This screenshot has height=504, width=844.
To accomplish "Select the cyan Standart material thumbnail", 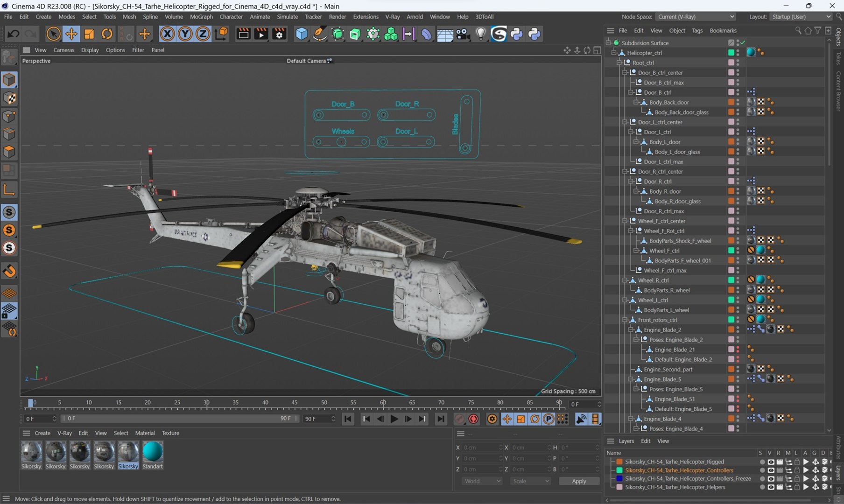I will point(153,451).
